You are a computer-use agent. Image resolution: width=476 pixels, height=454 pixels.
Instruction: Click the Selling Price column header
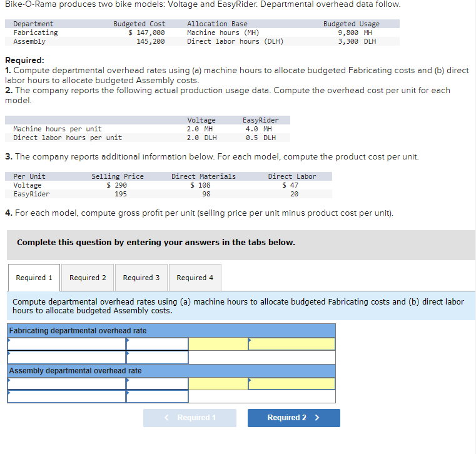click(118, 176)
